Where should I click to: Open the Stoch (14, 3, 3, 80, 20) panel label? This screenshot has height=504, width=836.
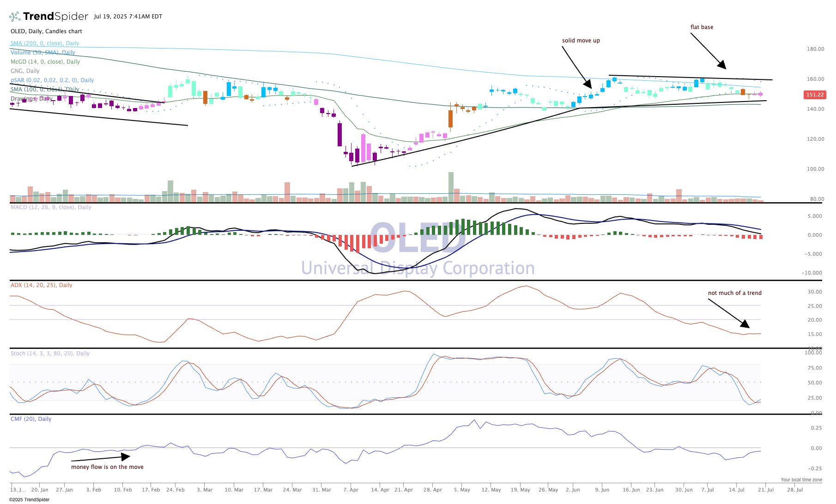coord(50,354)
